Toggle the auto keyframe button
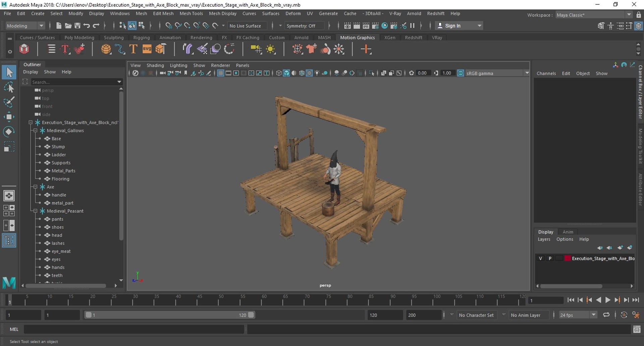The height and width of the screenshot is (346, 644). pyautogui.click(x=624, y=315)
